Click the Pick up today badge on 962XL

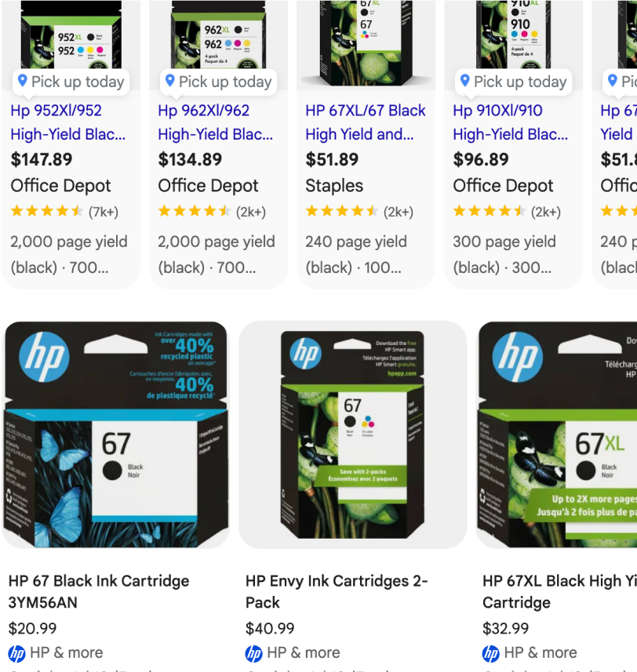point(219,82)
